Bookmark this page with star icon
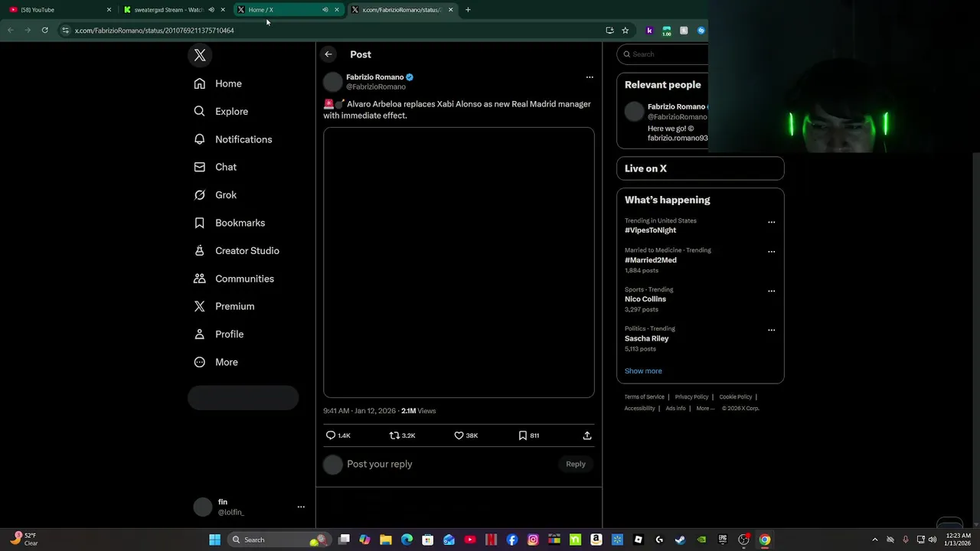The width and height of the screenshot is (980, 551). tap(626, 31)
